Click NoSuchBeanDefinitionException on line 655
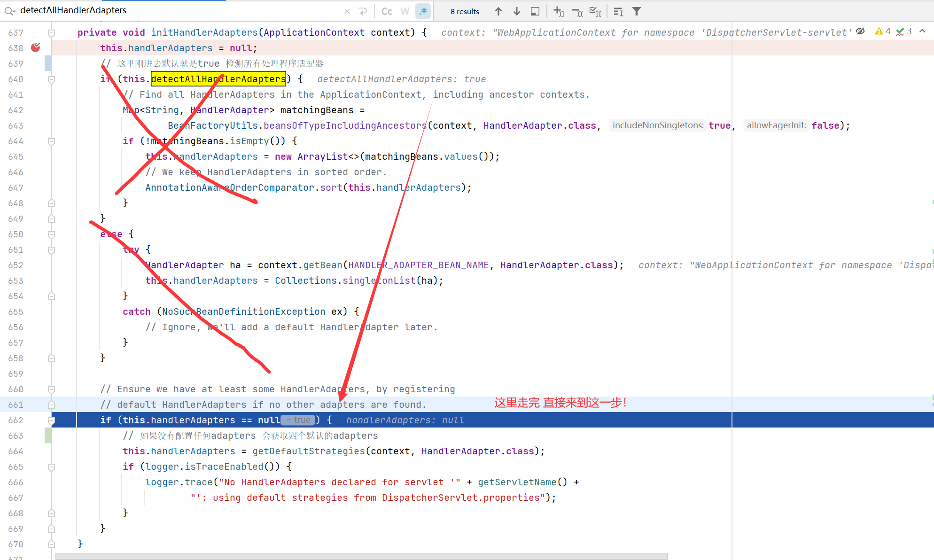The width and height of the screenshot is (934, 560). [x=244, y=311]
